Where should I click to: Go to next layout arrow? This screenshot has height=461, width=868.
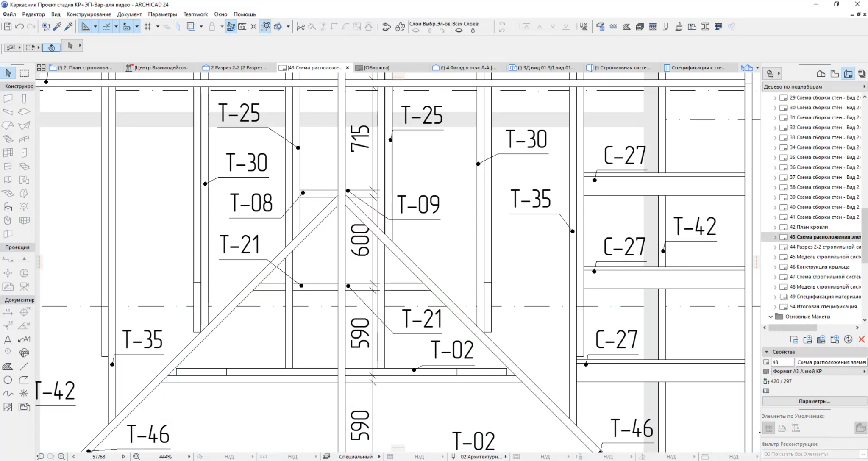pos(124,457)
